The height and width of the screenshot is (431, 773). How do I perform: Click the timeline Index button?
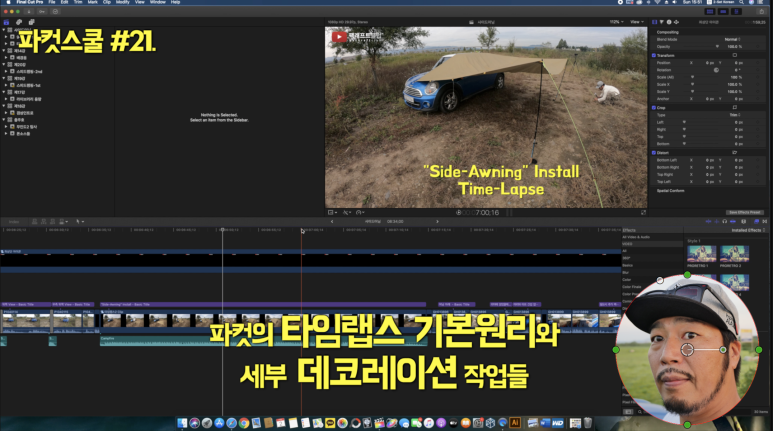point(14,222)
